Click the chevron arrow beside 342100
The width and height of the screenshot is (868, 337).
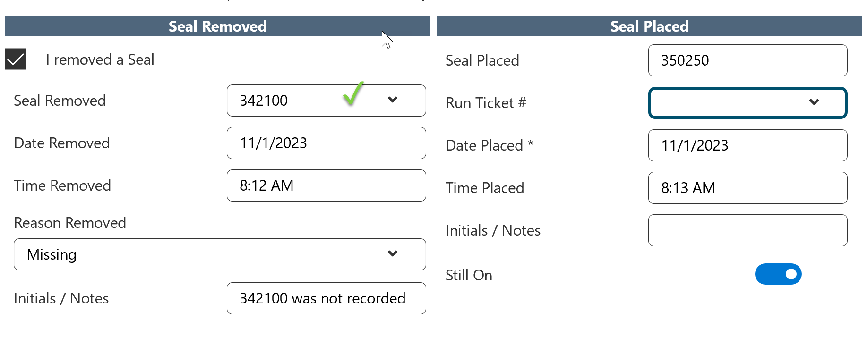point(392,100)
